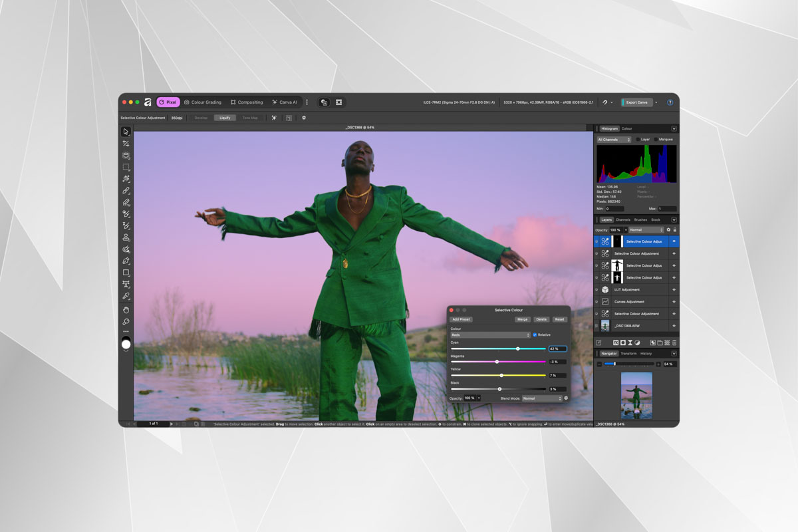Click the Add Preset button

click(x=462, y=319)
